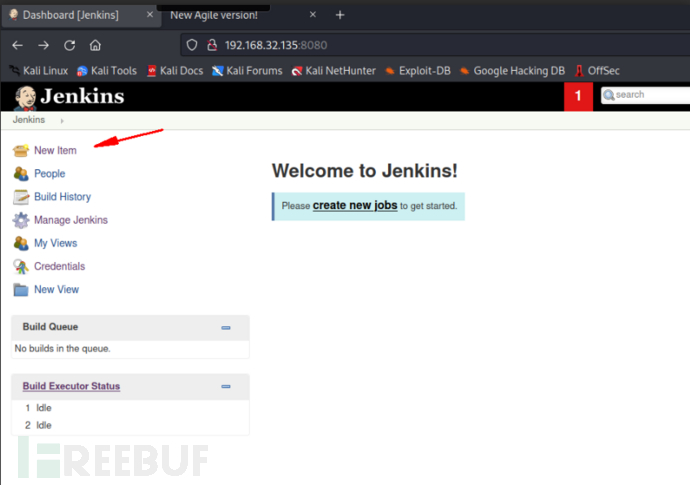Open the Build History link
The height and width of the screenshot is (485, 690).
tap(62, 197)
